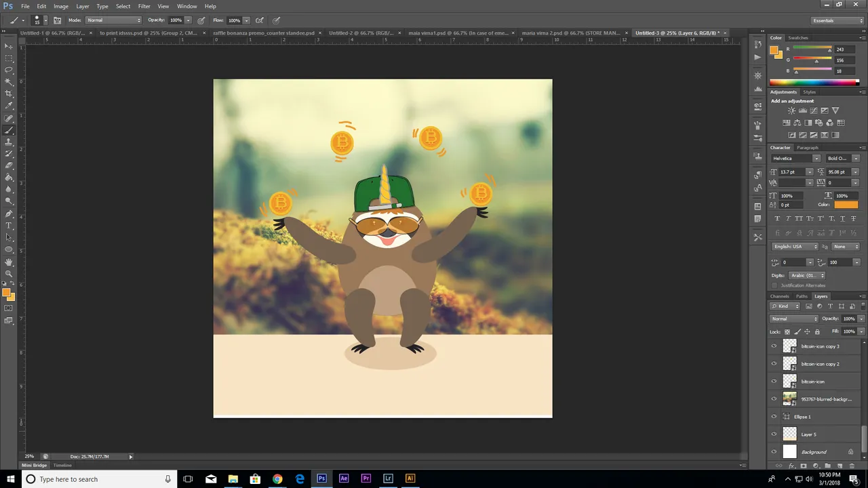Select the Crop tool
The width and height of the screenshot is (868, 488).
pyautogui.click(x=9, y=94)
